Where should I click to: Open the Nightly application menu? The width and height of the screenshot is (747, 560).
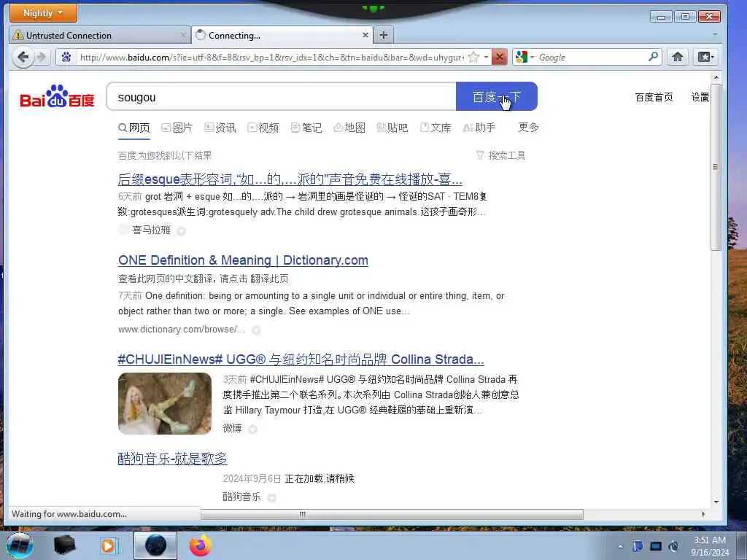[43, 13]
